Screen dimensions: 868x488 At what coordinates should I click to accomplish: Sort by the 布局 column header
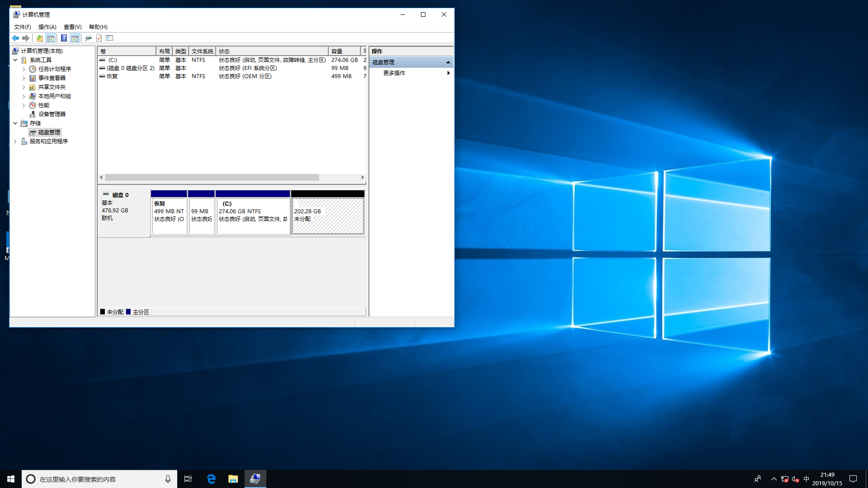click(164, 51)
